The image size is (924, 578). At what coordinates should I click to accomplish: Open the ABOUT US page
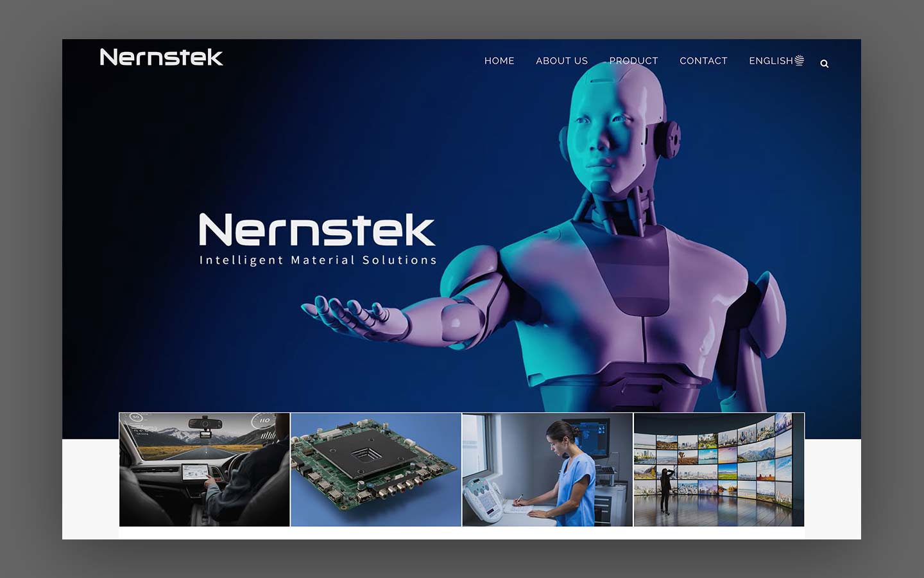click(561, 61)
